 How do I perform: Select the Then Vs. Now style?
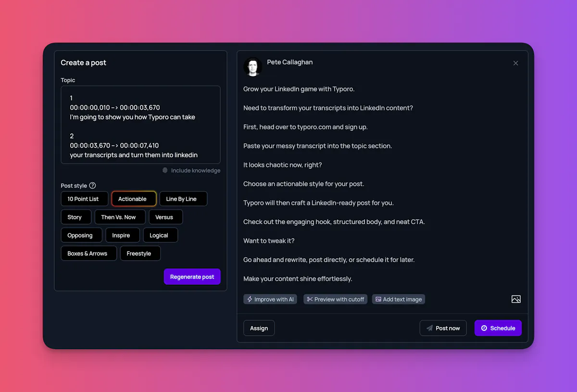click(120, 217)
